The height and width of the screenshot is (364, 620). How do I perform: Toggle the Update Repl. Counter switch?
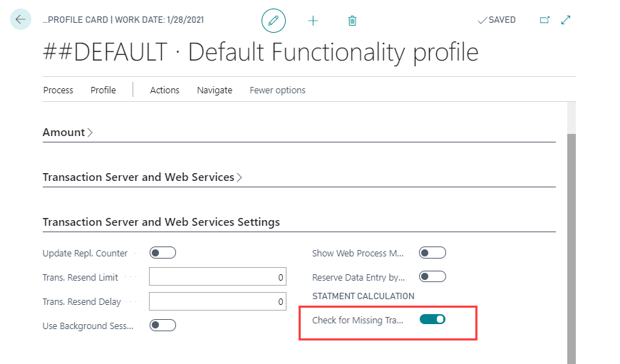point(162,253)
